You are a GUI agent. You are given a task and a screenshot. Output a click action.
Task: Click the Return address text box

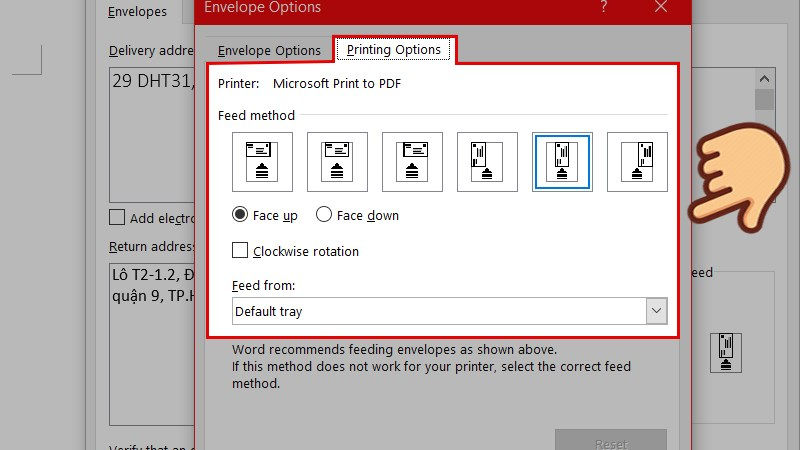click(x=152, y=344)
